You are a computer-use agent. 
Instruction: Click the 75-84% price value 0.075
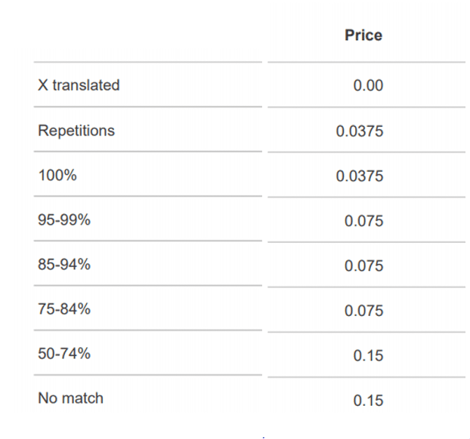364,311
